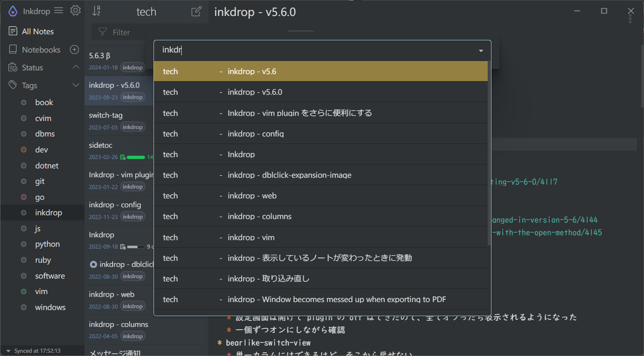Open the 'inkdrop - web' note in list
This screenshot has width=644, height=356.
point(119,300)
